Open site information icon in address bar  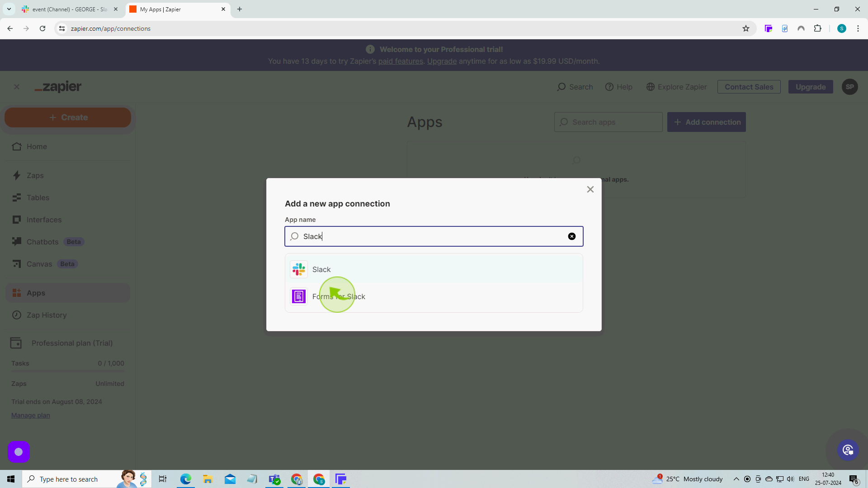click(62, 28)
